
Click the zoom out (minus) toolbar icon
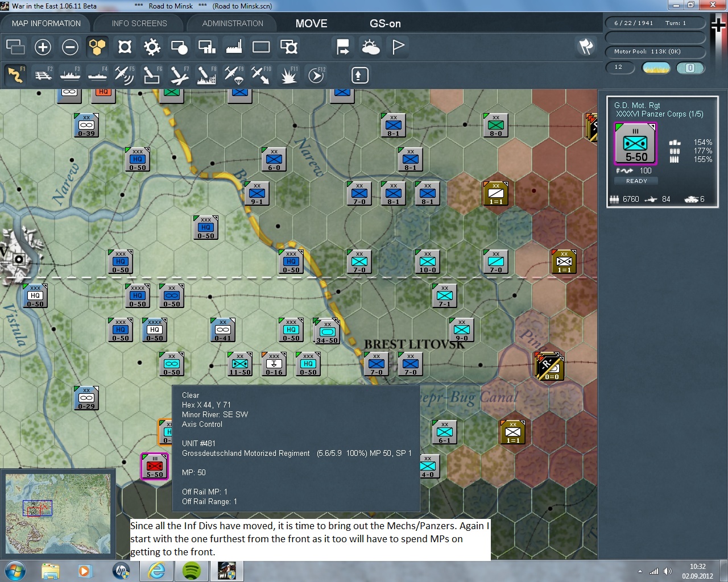[70, 47]
